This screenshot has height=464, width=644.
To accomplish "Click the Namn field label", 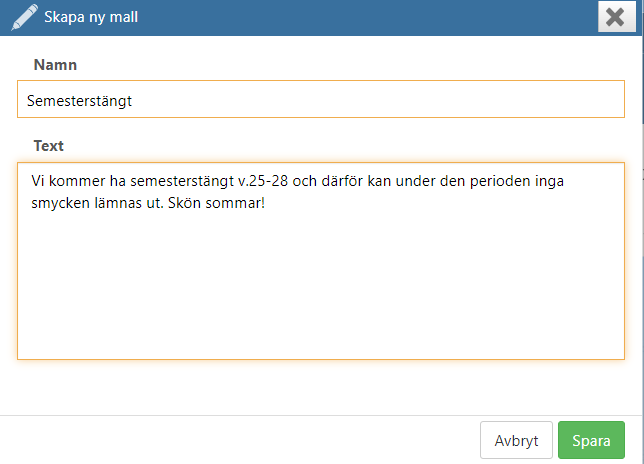I will pyautogui.click(x=55, y=65).
